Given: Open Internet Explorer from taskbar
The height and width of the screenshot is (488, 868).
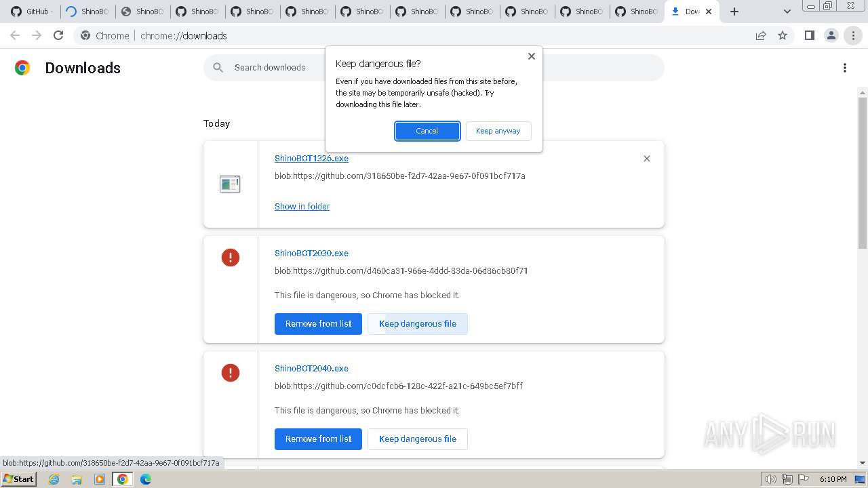Looking at the screenshot, I should pyautogui.click(x=54, y=479).
